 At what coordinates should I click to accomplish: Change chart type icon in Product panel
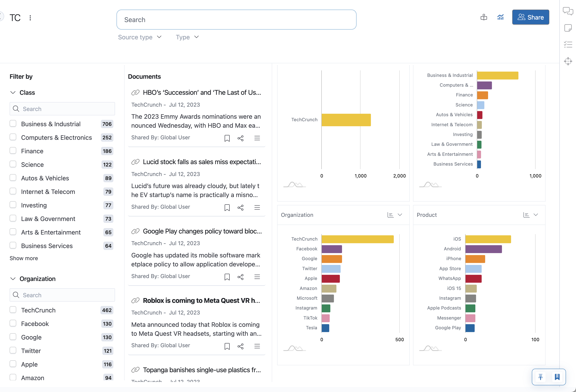tap(526, 215)
